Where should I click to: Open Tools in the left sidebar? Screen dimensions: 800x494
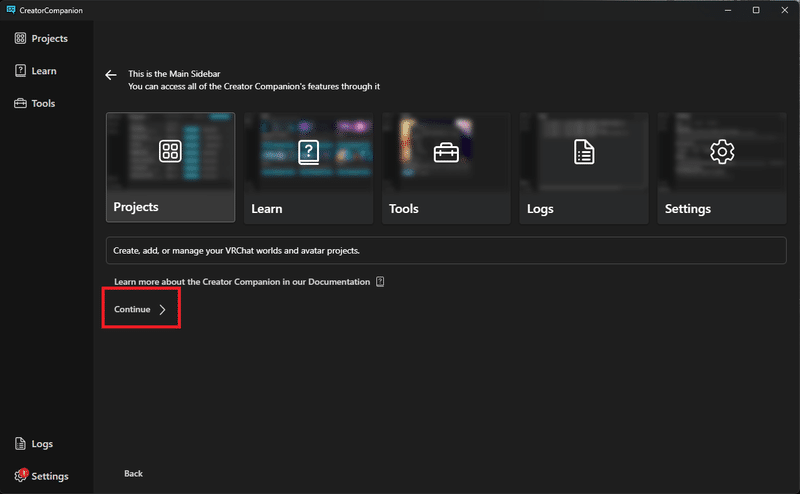point(35,103)
